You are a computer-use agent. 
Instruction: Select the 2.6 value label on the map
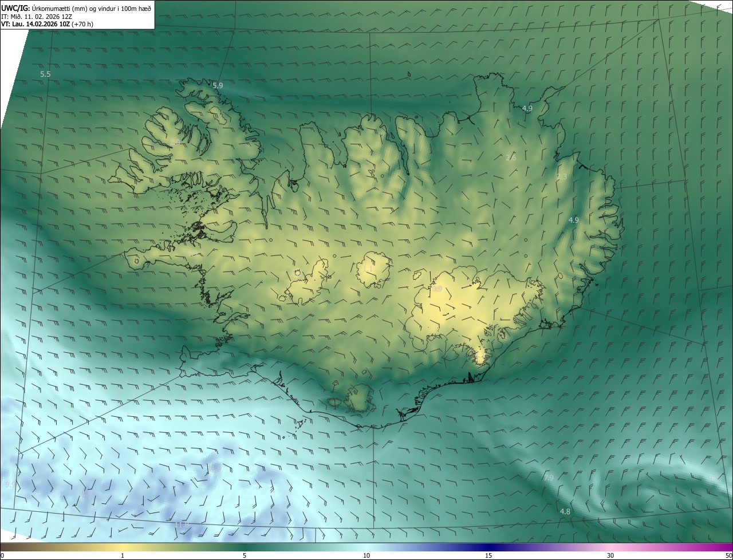click(x=511, y=157)
